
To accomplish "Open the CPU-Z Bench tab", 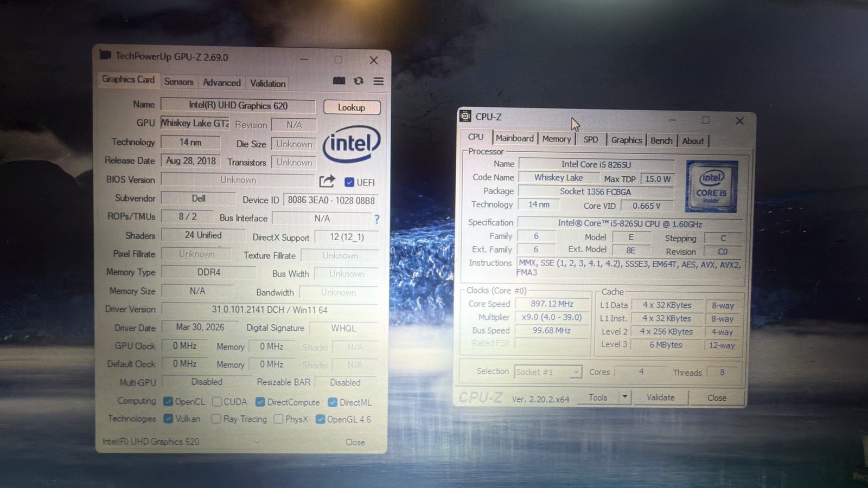I will coord(661,140).
